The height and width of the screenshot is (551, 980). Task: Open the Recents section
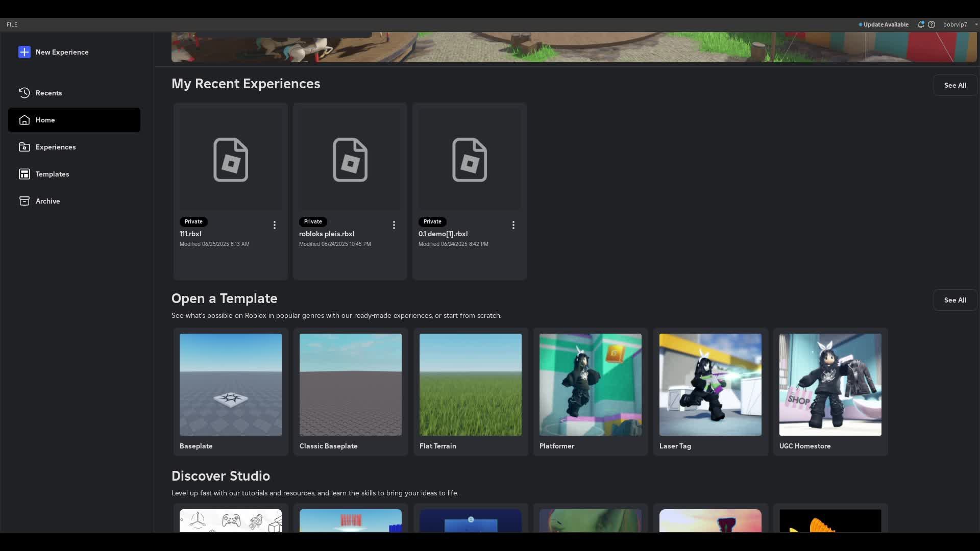48,93
